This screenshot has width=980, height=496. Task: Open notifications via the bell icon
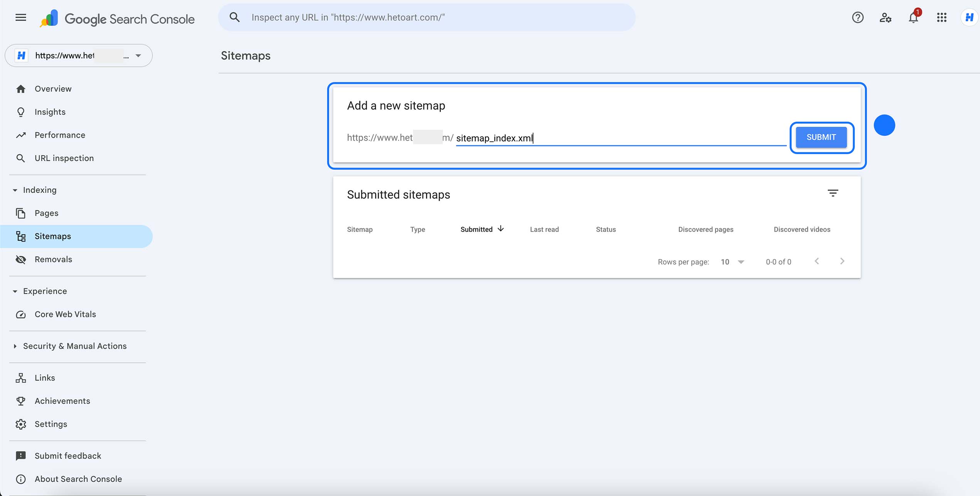pos(913,17)
